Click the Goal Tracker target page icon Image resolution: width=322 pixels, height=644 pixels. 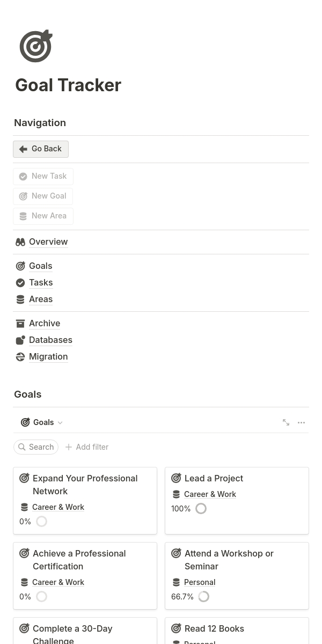[36, 46]
